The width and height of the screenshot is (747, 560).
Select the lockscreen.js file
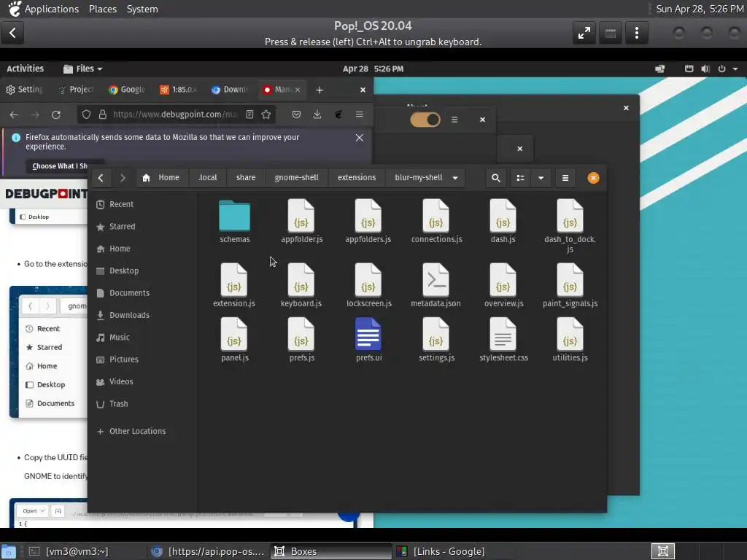(x=368, y=285)
